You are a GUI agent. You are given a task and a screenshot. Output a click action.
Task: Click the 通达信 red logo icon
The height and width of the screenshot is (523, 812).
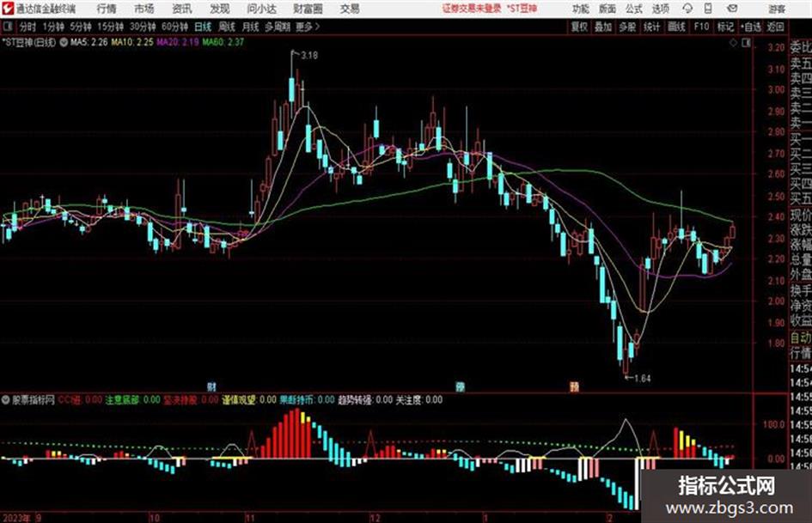pyautogui.click(x=8, y=9)
